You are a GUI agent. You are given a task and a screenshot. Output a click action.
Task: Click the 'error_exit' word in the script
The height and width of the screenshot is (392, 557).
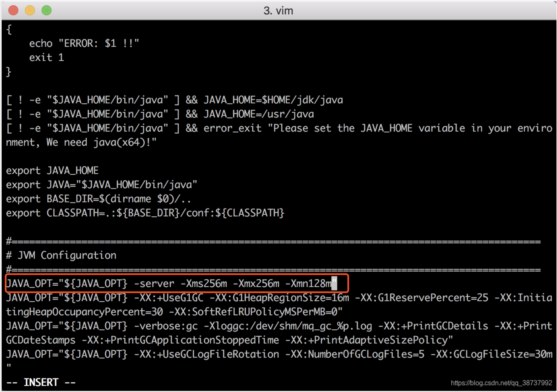233,128
